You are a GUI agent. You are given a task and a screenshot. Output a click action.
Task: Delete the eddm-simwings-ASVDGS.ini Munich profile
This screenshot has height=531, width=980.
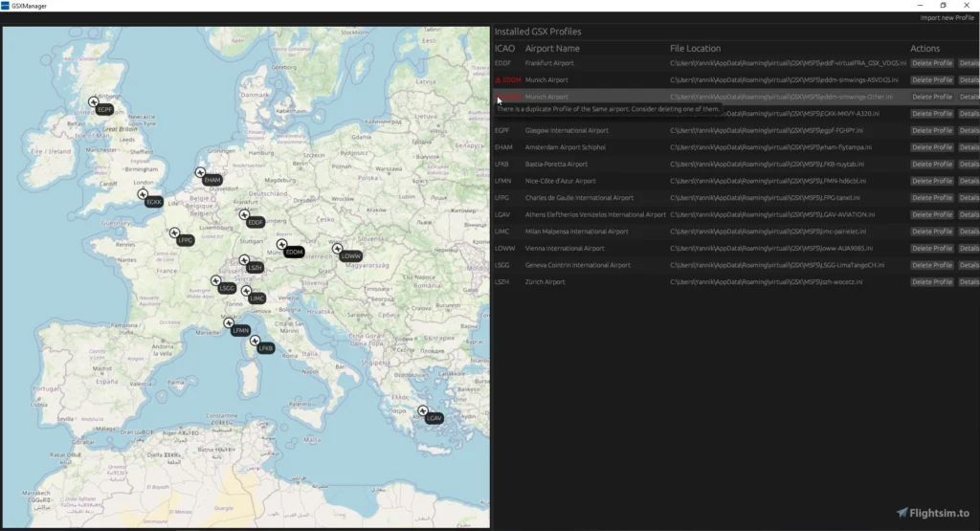931,80
